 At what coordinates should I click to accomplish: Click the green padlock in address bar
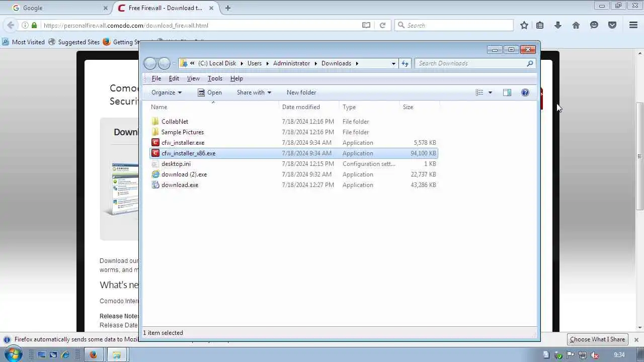coord(34,25)
